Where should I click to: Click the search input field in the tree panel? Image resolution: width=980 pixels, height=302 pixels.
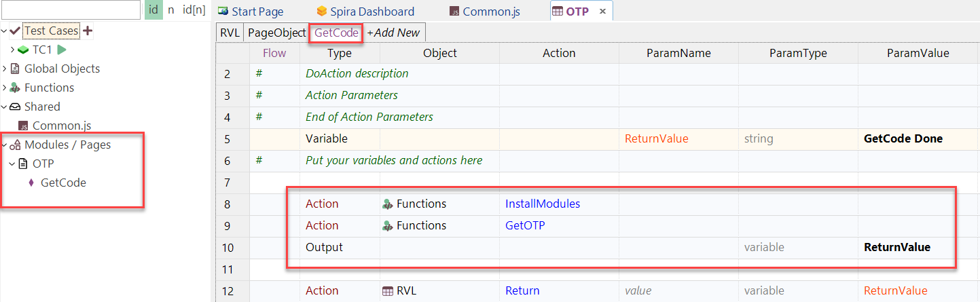[x=71, y=10]
